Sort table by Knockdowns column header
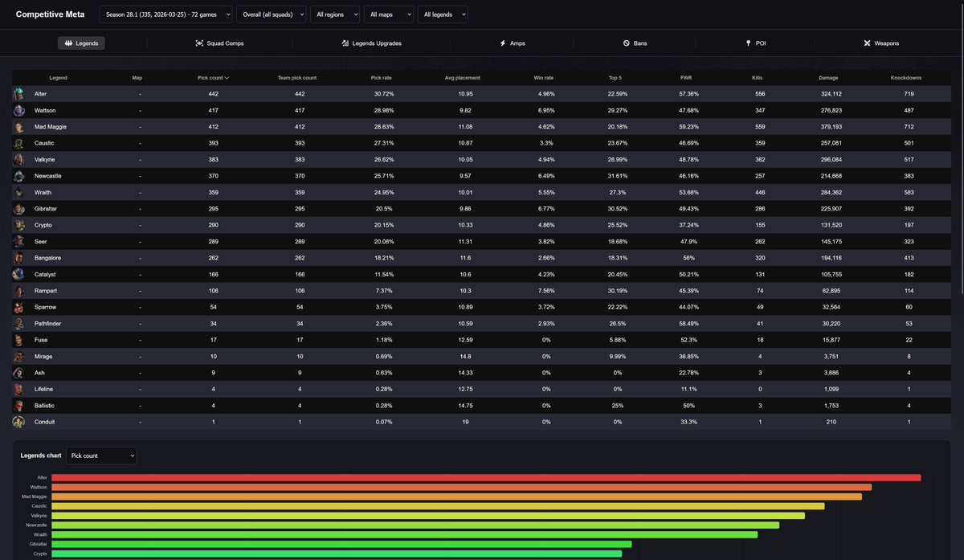Image resolution: width=964 pixels, height=560 pixels. tap(906, 78)
